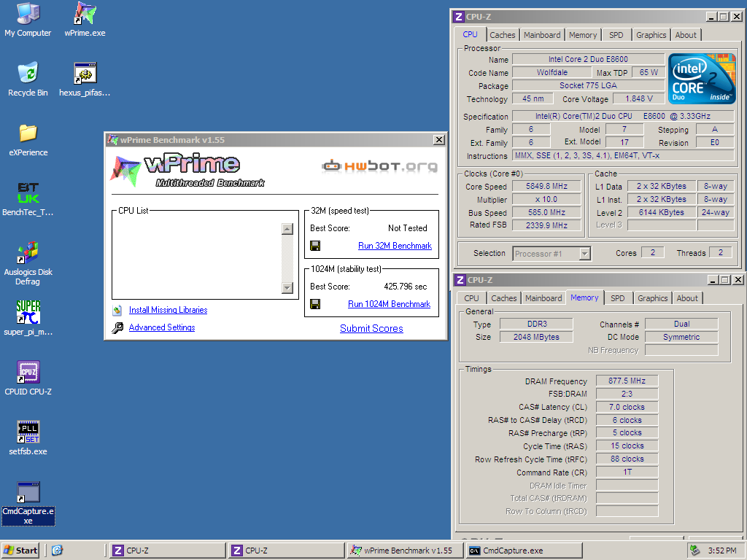747x560 pixels.
Task: Click the system tray network icon
Action: [x=695, y=551]
